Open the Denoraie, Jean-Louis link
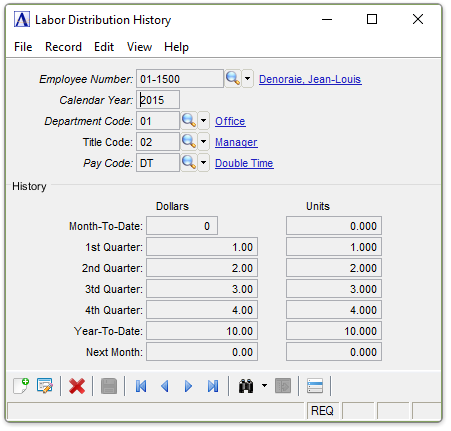This screenshot has width=451, height=431. pos(310,79)
